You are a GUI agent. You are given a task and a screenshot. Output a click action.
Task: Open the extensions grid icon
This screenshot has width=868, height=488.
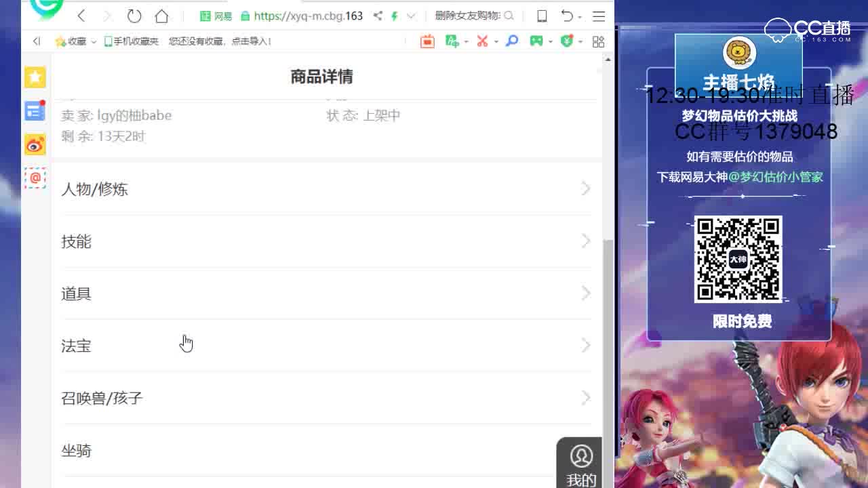tap(598, 41)
